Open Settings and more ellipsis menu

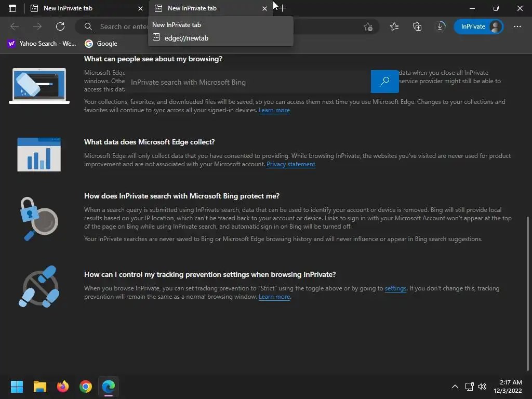517,26
